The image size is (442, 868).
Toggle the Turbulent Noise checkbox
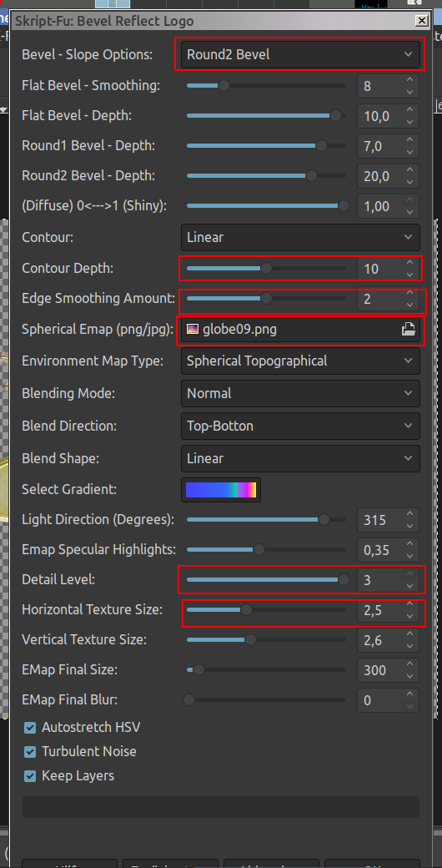(x=30, y=751)
